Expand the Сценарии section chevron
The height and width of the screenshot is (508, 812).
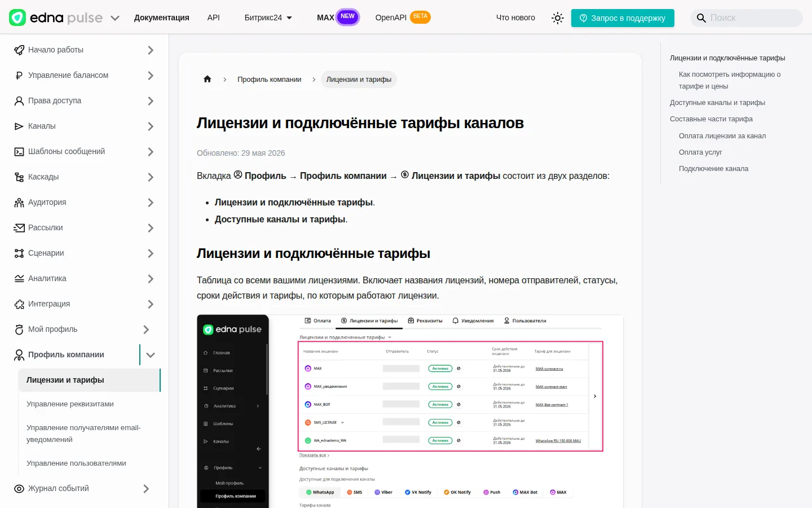(x=151, y=253)
